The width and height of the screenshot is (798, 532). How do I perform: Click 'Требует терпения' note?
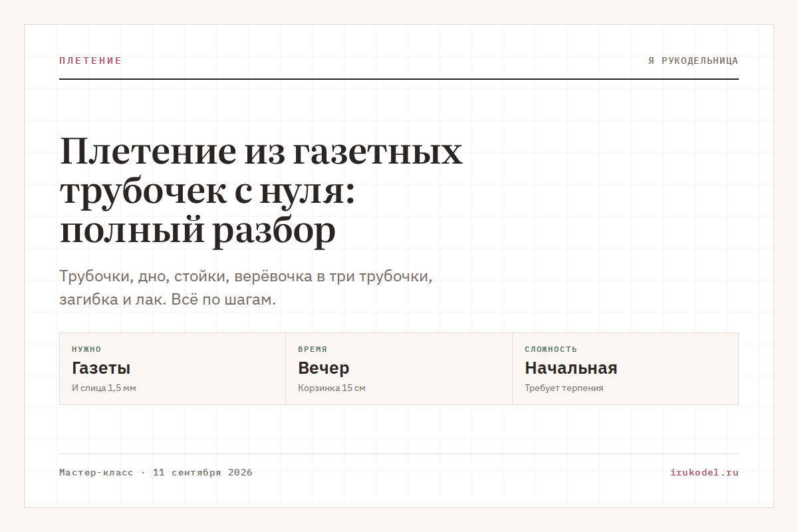tap(564, 388)
